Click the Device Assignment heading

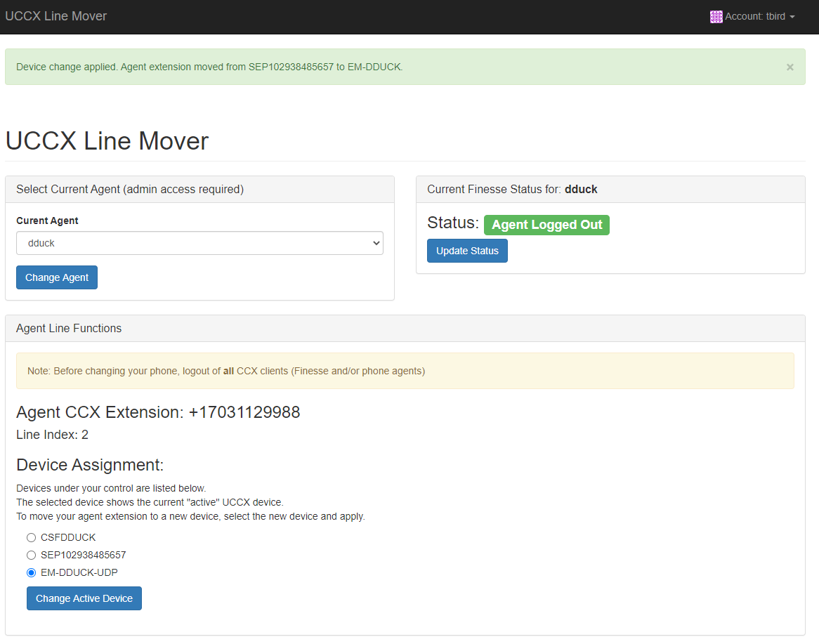coord(90,465)
